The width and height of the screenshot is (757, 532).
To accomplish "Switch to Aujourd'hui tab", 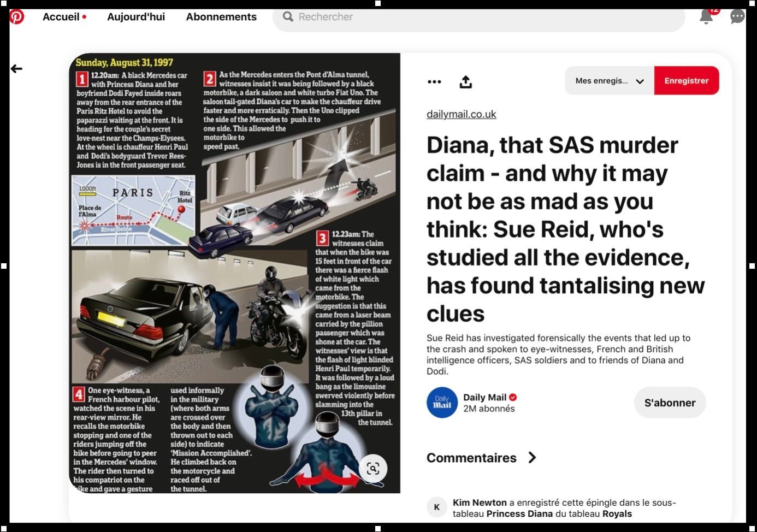I will (x=136, y=17).
